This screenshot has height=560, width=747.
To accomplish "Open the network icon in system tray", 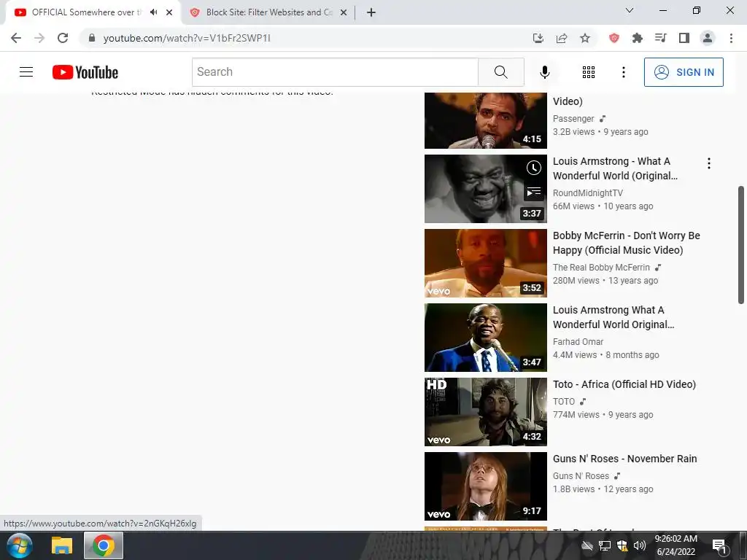I will (x=605, y=545).
